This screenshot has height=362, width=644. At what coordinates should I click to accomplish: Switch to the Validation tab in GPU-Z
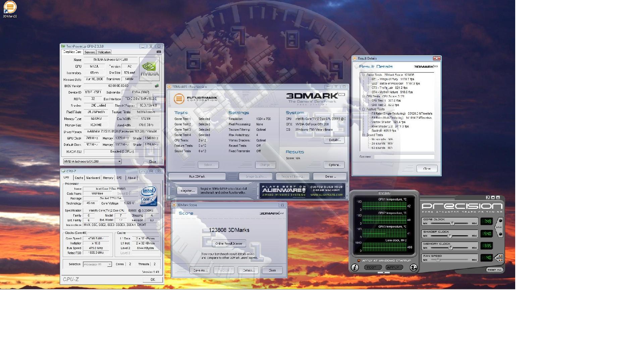(x=104, y=52)
